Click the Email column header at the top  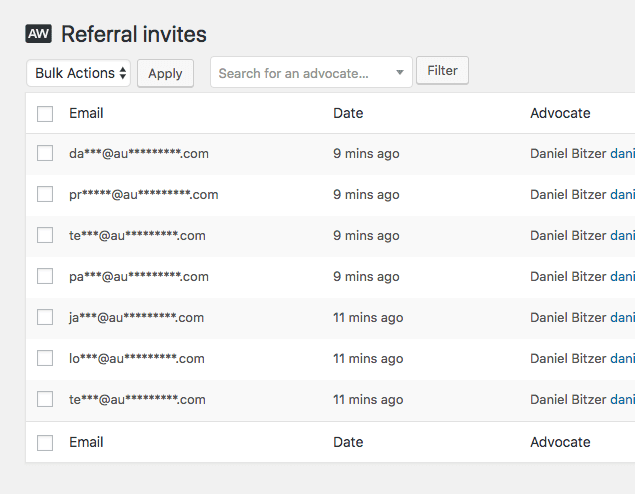(86, 113)
